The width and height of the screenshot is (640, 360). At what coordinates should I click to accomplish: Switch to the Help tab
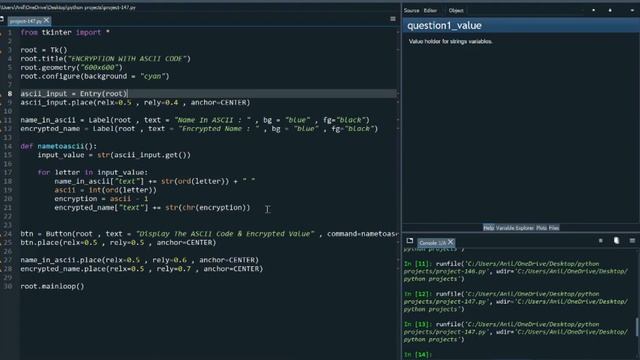tap(489, 228)
